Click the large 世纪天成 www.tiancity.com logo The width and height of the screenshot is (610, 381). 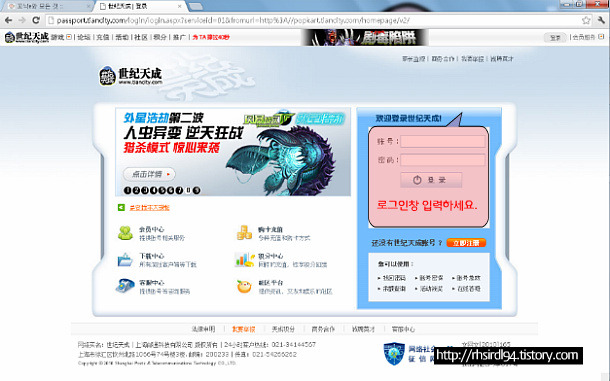point(130,75)
